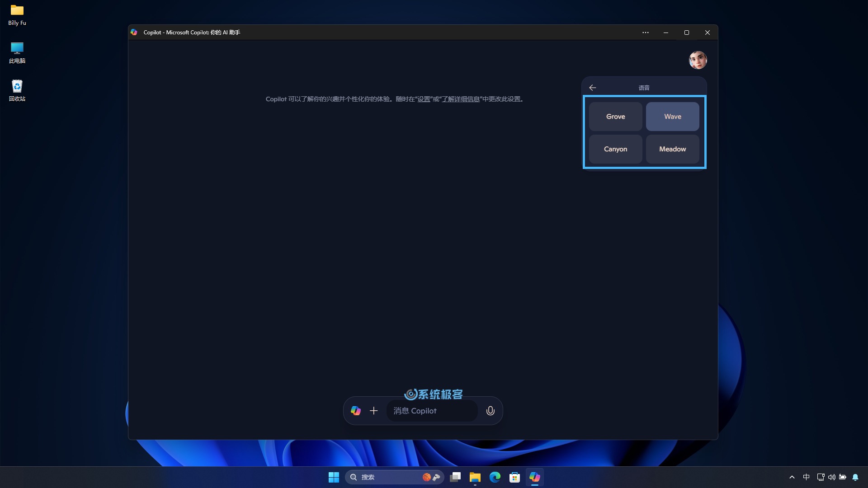Screen dimensions: 868x488
Task: Minimize the Copilot window
Action: 666,33
